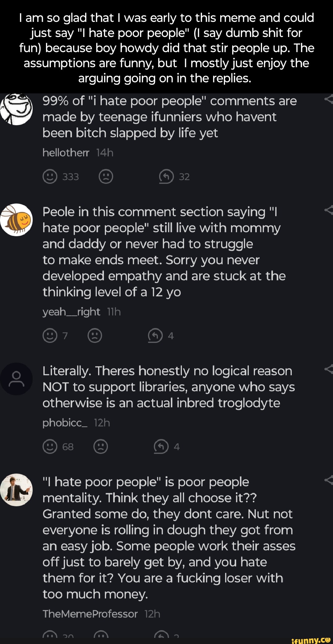Open the 4 replies under yeah__right's comment
The image size is (333, 644).
click(x=155, y=336)
